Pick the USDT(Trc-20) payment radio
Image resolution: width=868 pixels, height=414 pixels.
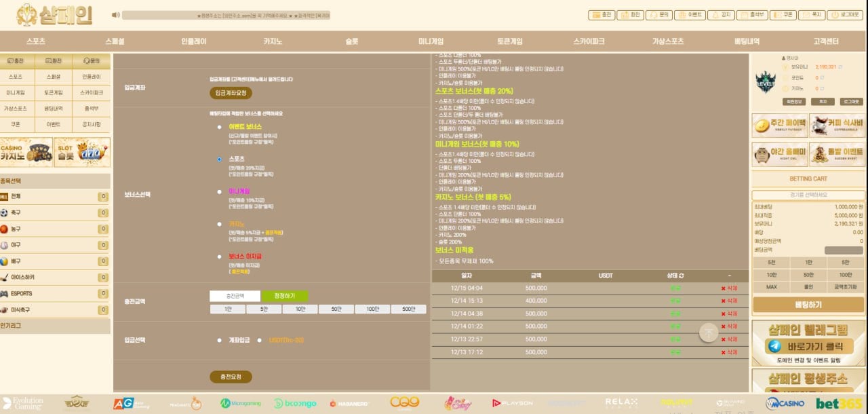click(260, 340)
